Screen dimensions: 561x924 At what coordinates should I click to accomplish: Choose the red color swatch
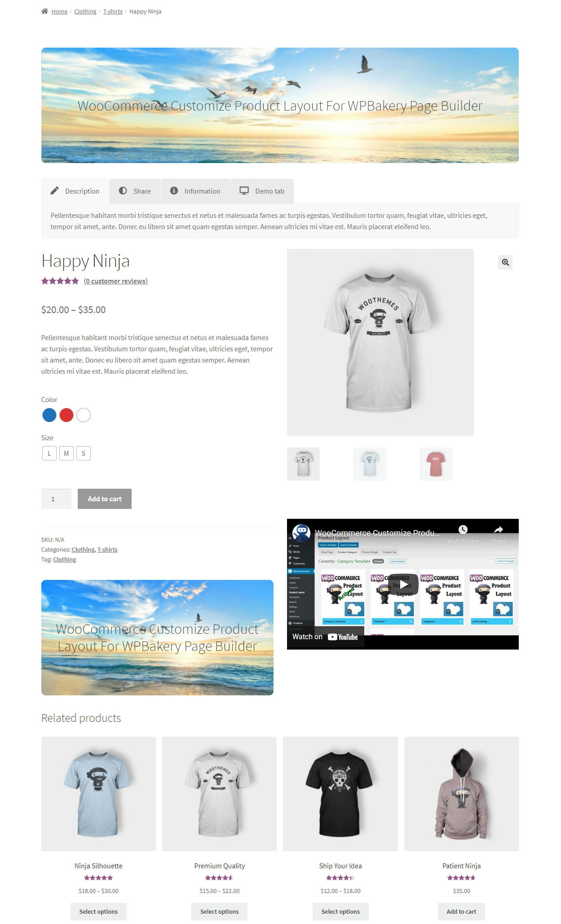tap(66, 415)
